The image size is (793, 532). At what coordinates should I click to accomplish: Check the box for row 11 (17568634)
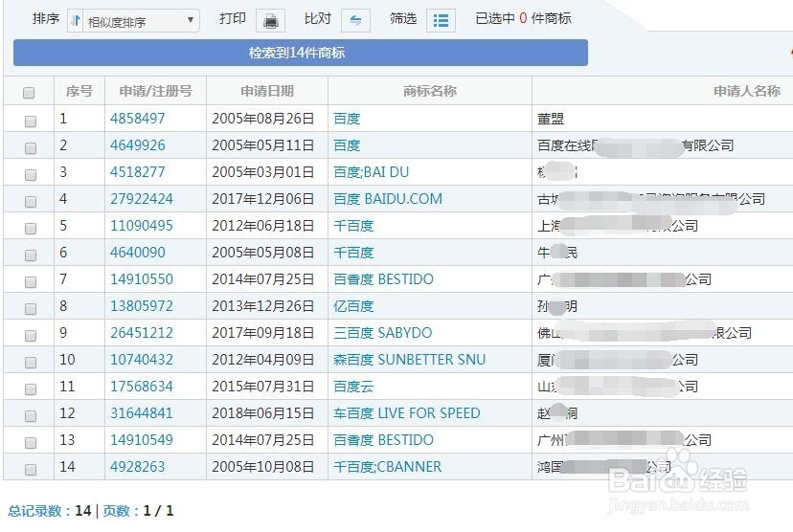pyautogui.click(x=31, y=388)
